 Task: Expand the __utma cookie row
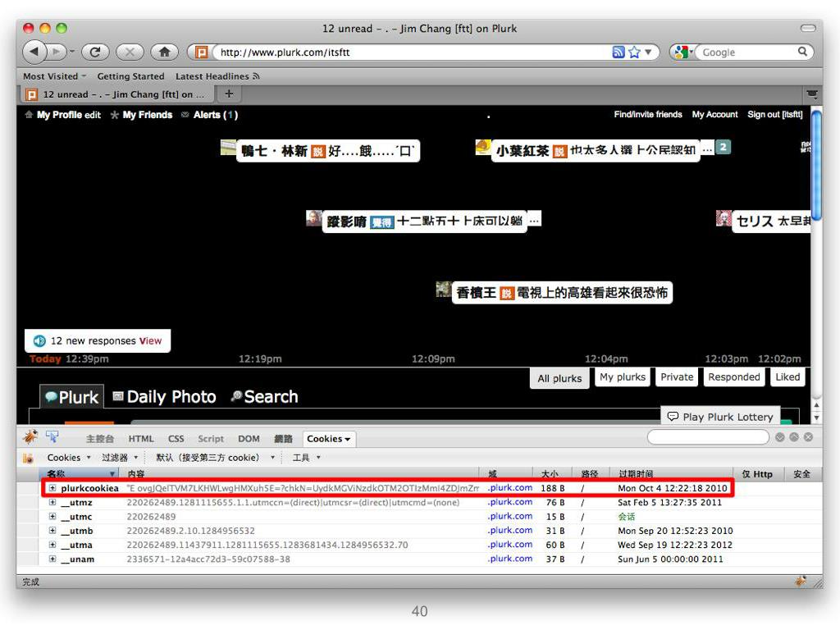point(52,545)
